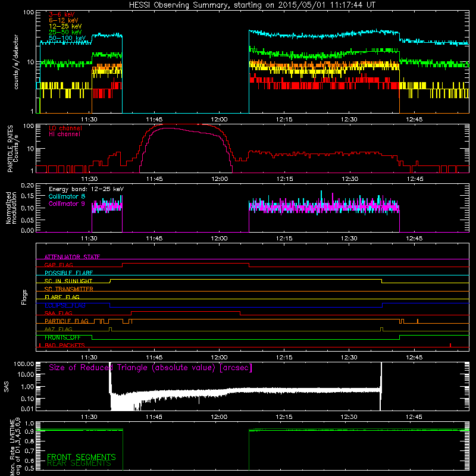Click the 'AAZ FLAG' label
476x476 pixels.
coord(58,329)
